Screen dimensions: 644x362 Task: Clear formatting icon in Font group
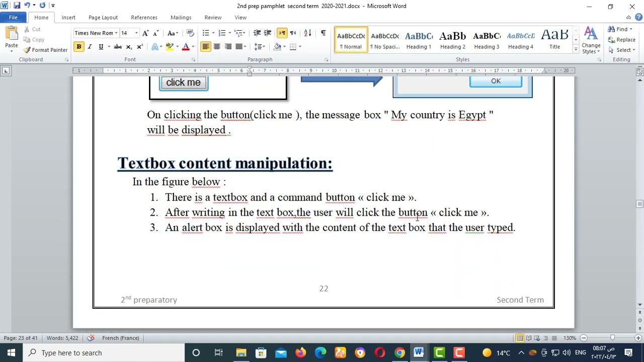click(x=190, y=33)
